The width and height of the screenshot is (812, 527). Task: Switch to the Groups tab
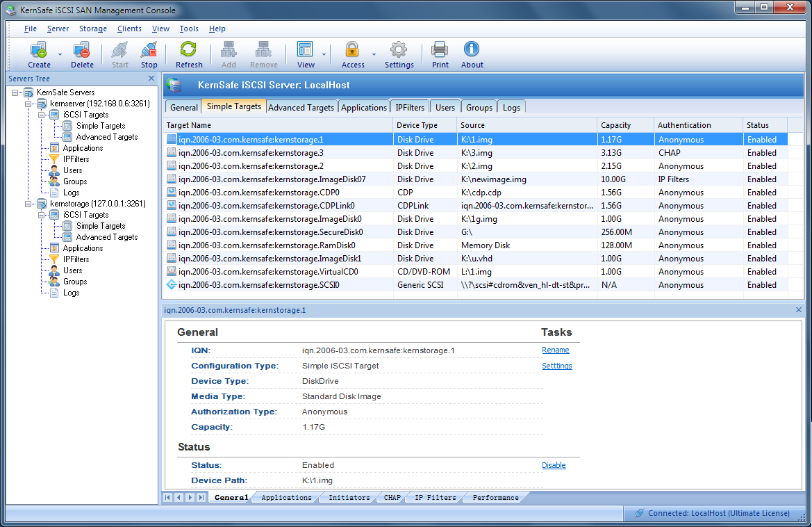click(479, 107)
